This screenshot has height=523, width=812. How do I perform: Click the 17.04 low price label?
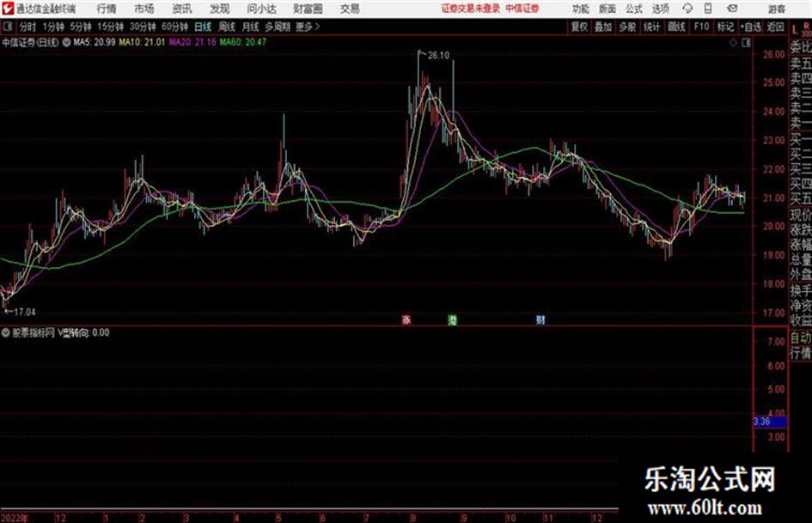tap(24, 313)
